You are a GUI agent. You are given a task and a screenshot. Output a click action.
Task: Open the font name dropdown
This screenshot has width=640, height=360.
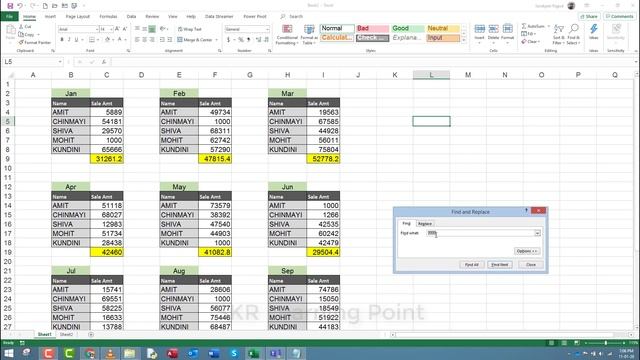[x=97, y=29]
